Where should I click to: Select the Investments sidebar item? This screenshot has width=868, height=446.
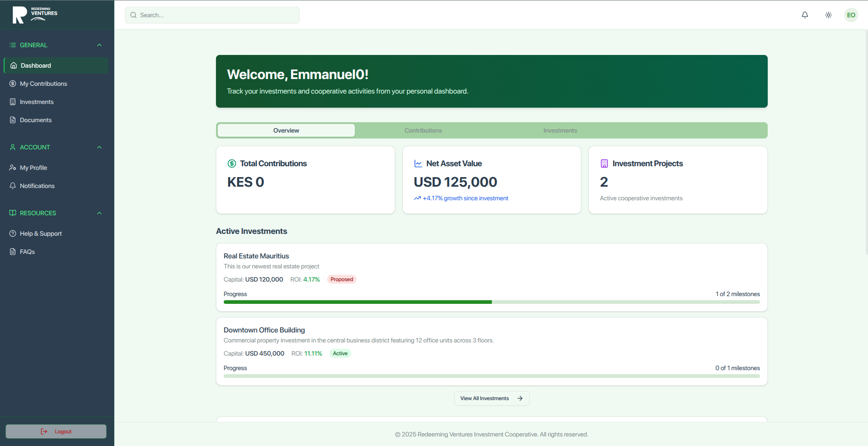coord(37,102)
